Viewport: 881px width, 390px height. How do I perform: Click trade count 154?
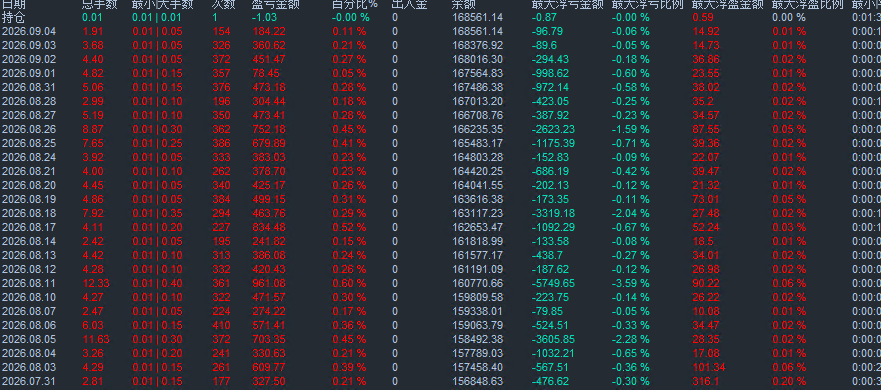(221, 31)
